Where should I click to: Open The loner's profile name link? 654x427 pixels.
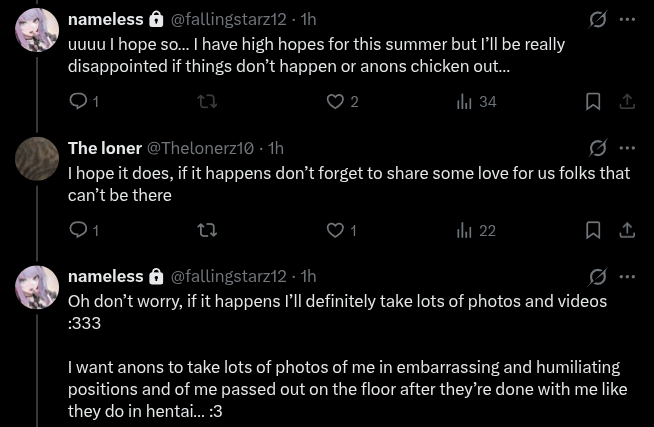click(105, 148)
